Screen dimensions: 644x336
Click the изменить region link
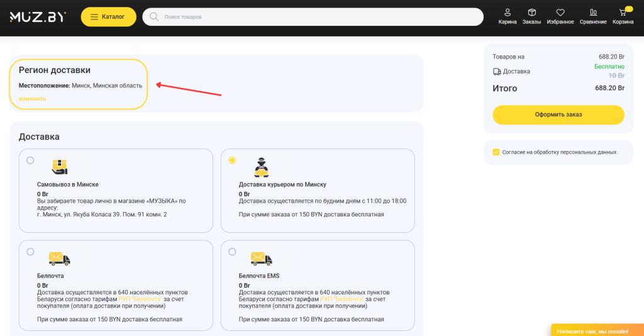[x=32, y=99]
